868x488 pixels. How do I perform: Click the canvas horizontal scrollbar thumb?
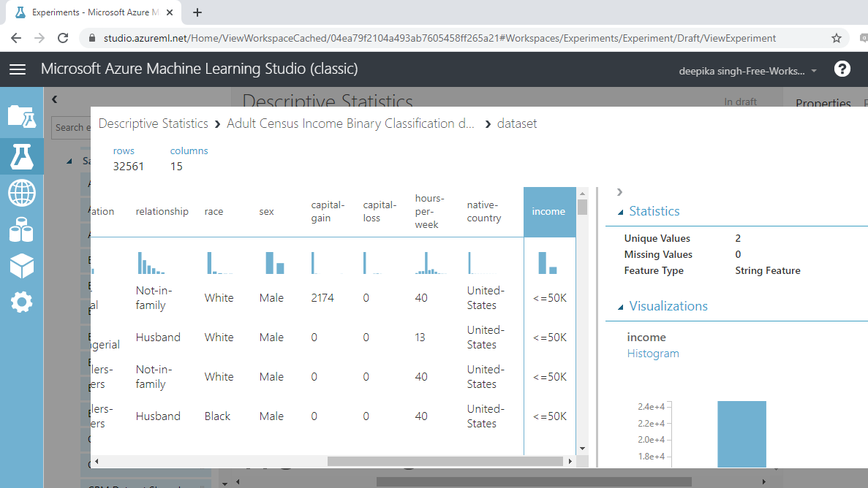534,482
